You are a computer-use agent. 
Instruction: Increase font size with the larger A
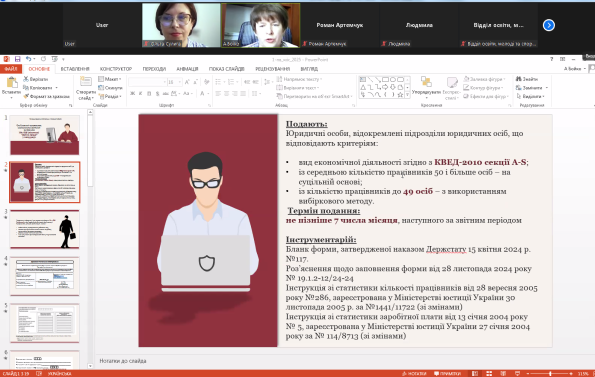click(x=187, y=82)
